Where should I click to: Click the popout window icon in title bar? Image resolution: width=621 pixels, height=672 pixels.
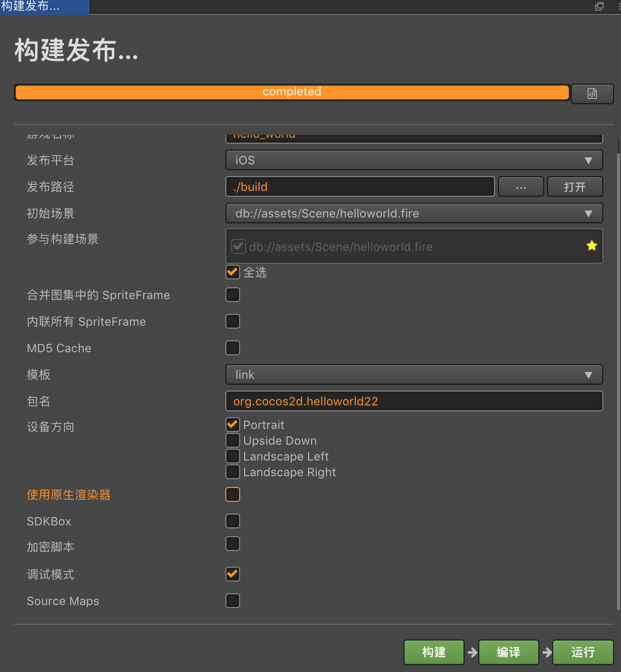click(599, 6)
